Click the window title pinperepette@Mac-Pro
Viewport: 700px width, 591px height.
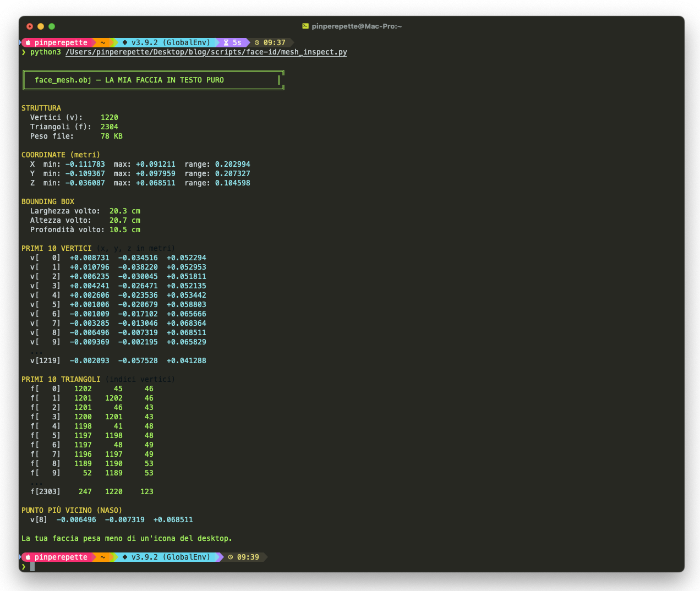[x=356, y=26]
